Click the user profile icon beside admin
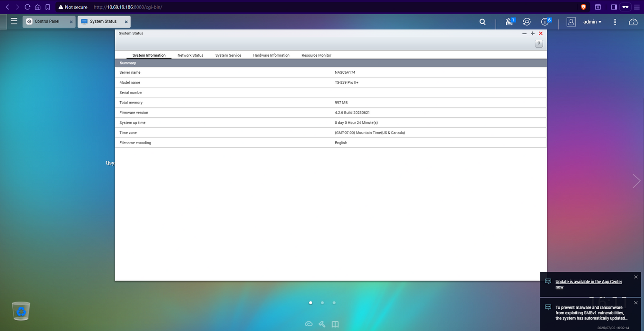 571,22
